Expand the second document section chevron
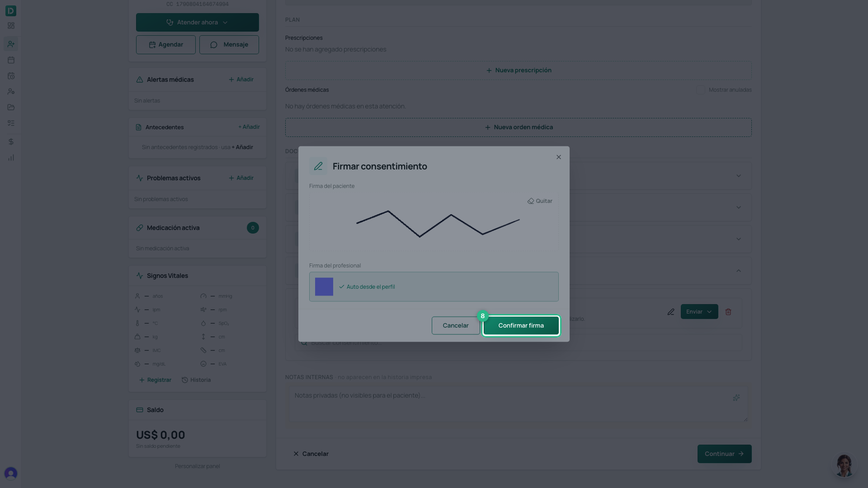 click(x=739, y=207)
